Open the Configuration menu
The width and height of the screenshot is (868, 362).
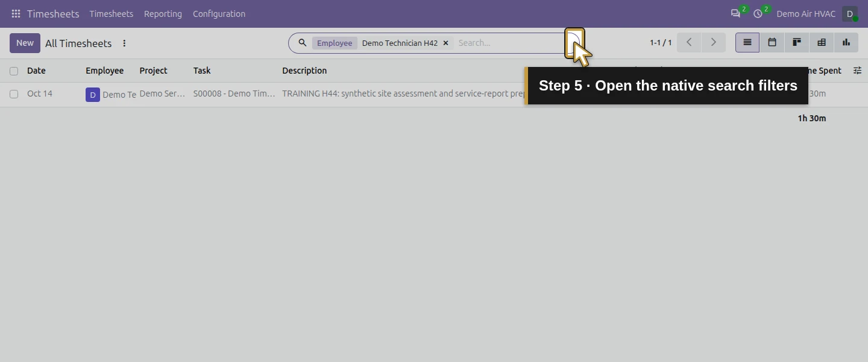[219, 14]
